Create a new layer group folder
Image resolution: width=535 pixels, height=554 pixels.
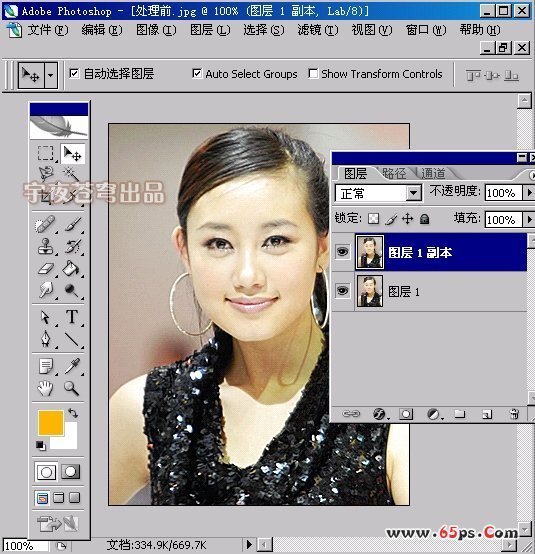460,414
